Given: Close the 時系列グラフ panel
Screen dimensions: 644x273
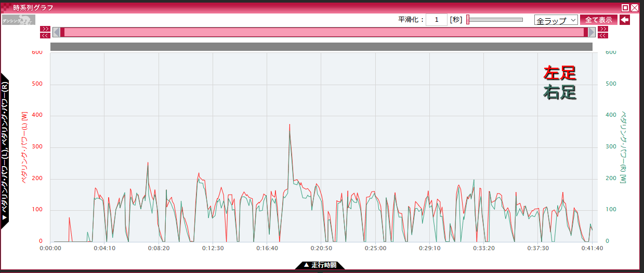Looking at the screenshot, I should point(635,8).
